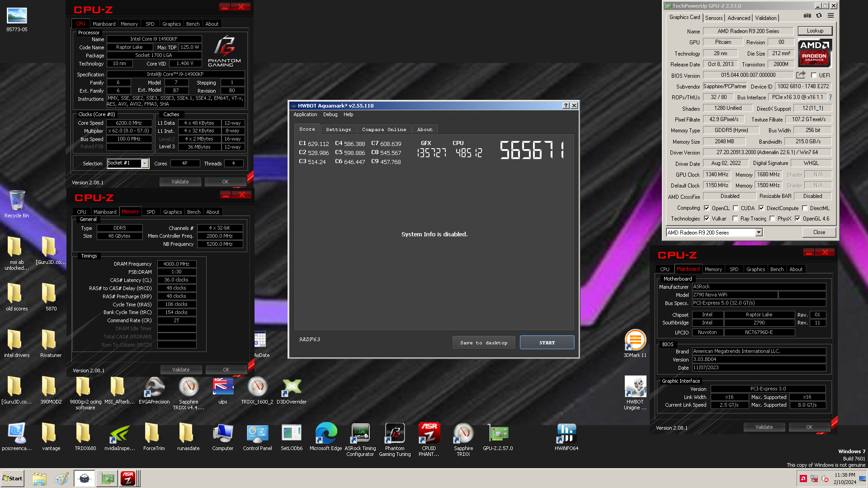
Task: Click the BIOS version share/export icon
Action: [x=801, y=75]
